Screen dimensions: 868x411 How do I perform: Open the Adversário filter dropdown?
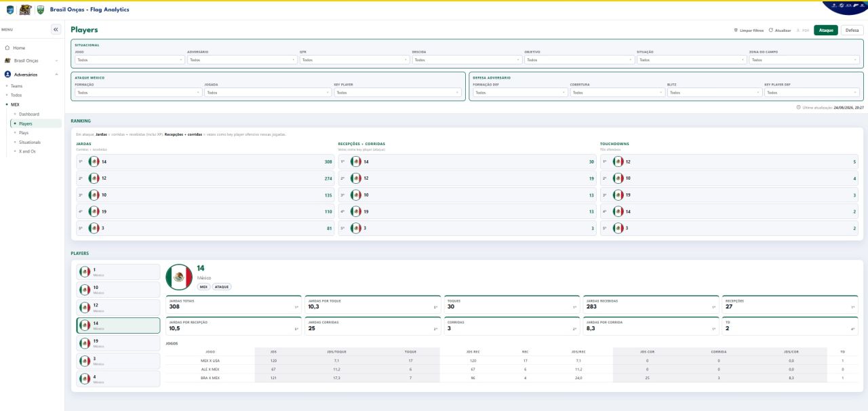tap(242, 60)
